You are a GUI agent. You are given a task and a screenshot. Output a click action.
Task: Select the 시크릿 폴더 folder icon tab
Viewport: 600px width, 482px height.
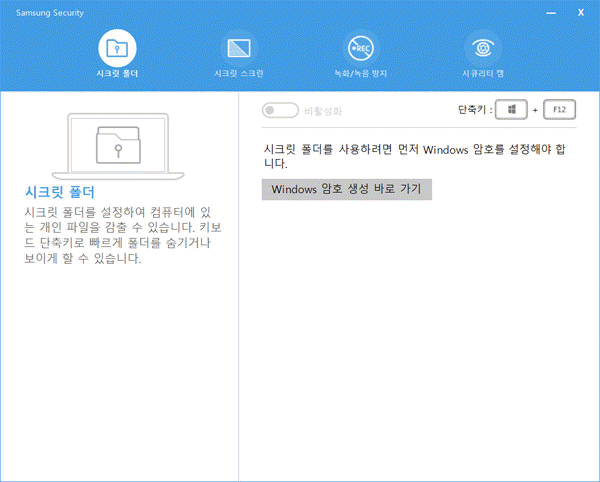pyautogui.click(x=117, y=48)
